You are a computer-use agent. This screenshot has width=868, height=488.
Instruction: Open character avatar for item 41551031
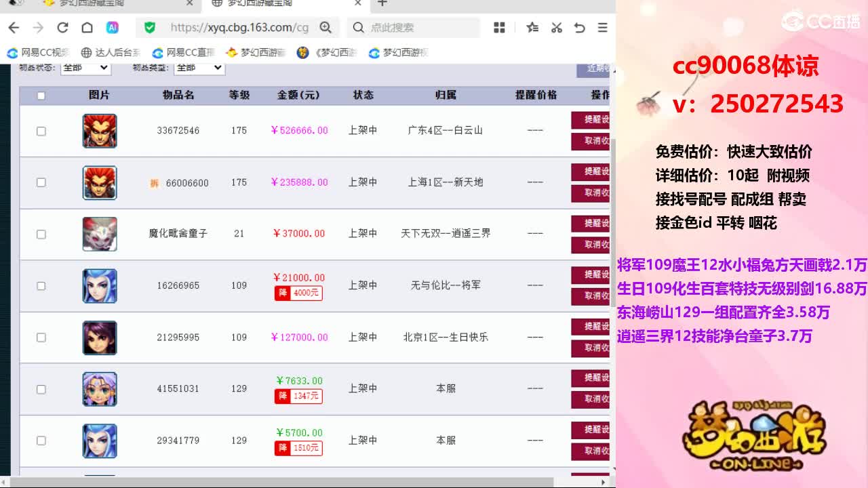(x=100, y=389)
